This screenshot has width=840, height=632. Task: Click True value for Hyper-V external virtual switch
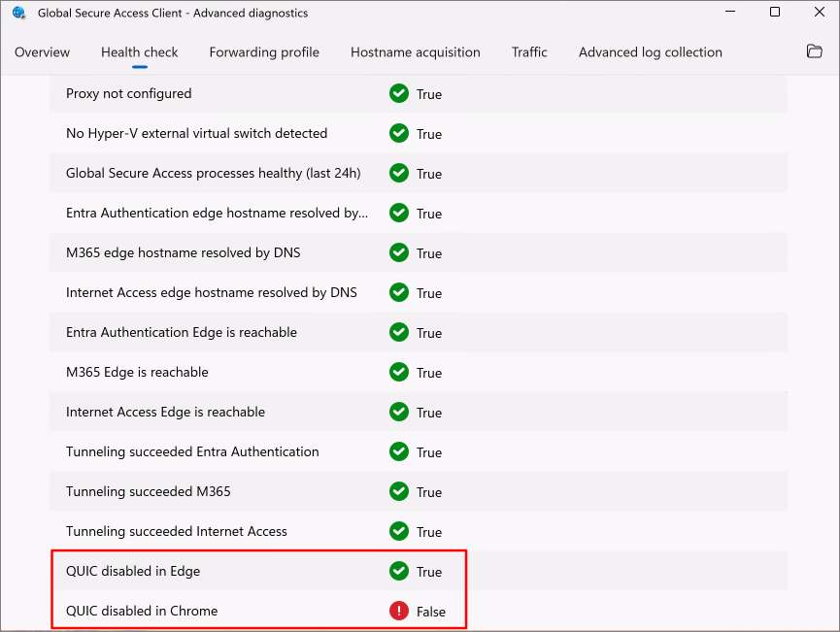point(429,134)
